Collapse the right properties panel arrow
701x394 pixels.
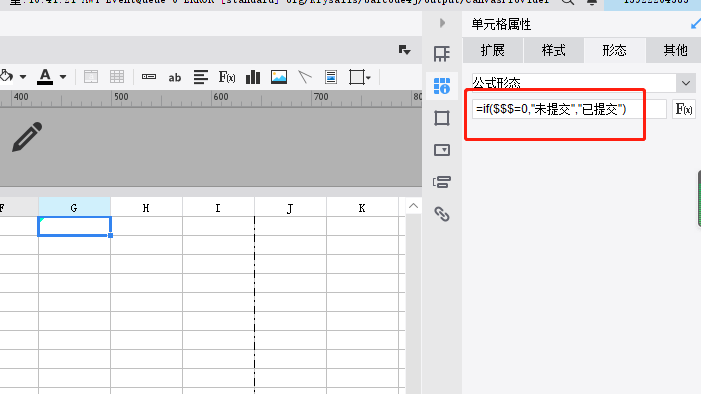[x=442, y=23]
